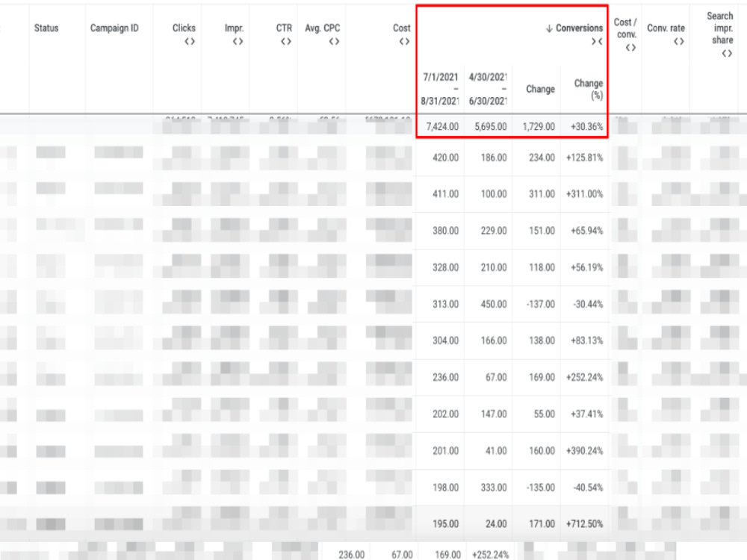Select the 7/1/2021 – 8/31/2021 date subheader
The image size is (747, 560).
(440, 89)
